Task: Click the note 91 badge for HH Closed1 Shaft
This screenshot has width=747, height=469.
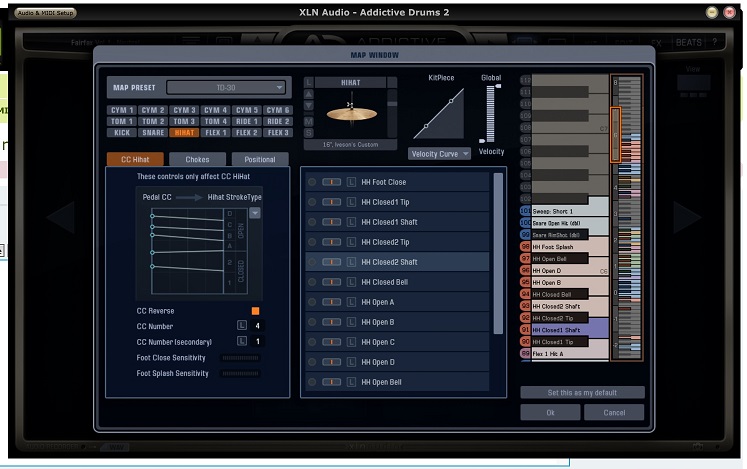Action: 525,330
